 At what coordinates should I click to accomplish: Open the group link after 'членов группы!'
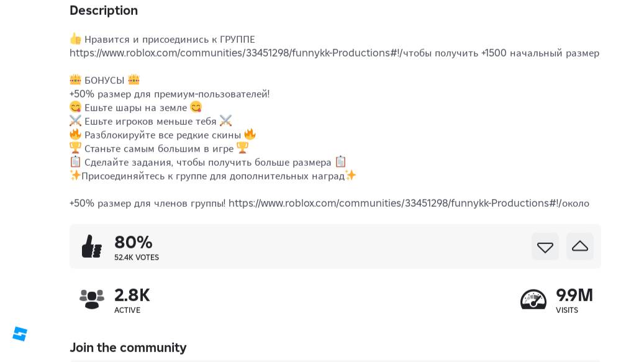pos(394,204)
